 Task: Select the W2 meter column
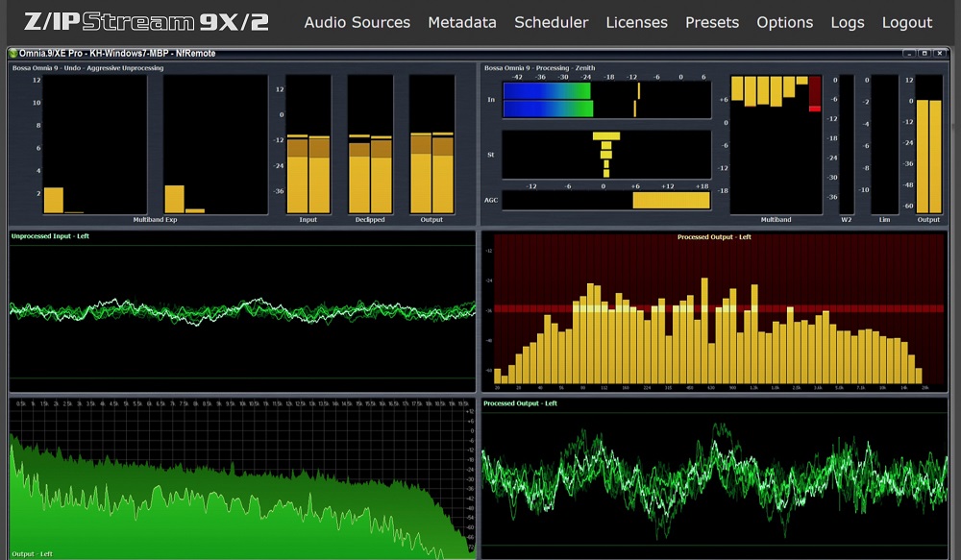(846, 144)
